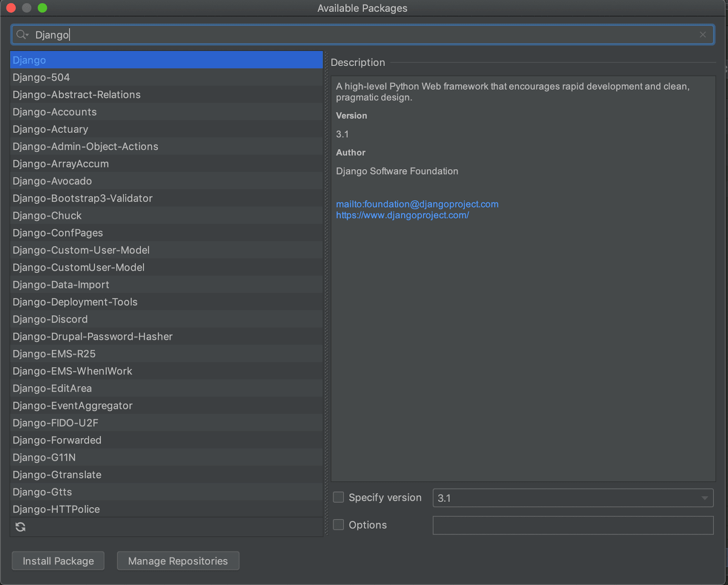Click the Django Software Foundation author text
728x585 pixels.
coord(397,171)
